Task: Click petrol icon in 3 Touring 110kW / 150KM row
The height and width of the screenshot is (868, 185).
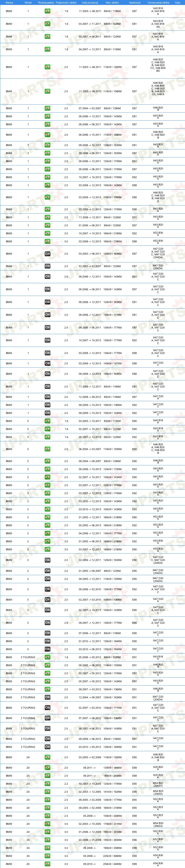Action: (x=47, y=665)
